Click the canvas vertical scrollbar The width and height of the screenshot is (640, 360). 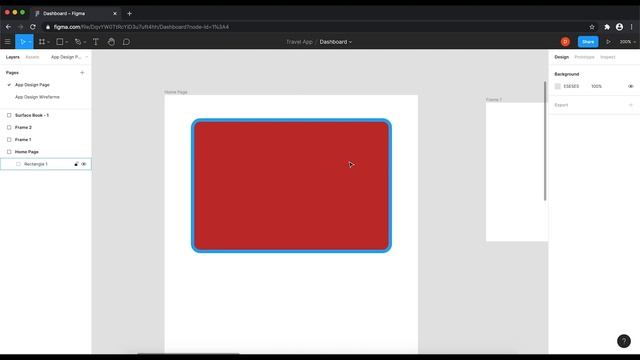point(545,141)
